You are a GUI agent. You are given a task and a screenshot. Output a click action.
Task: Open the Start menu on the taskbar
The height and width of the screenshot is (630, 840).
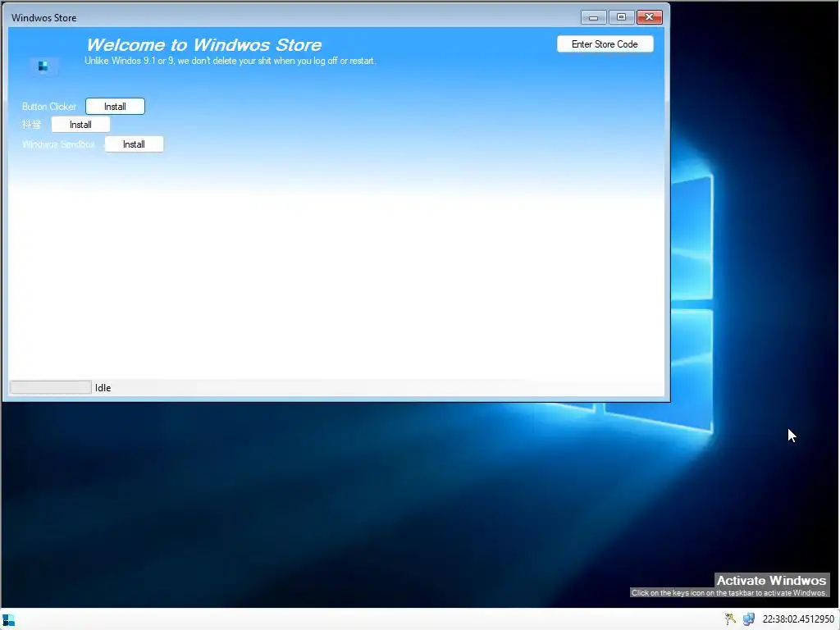(8, 620)
